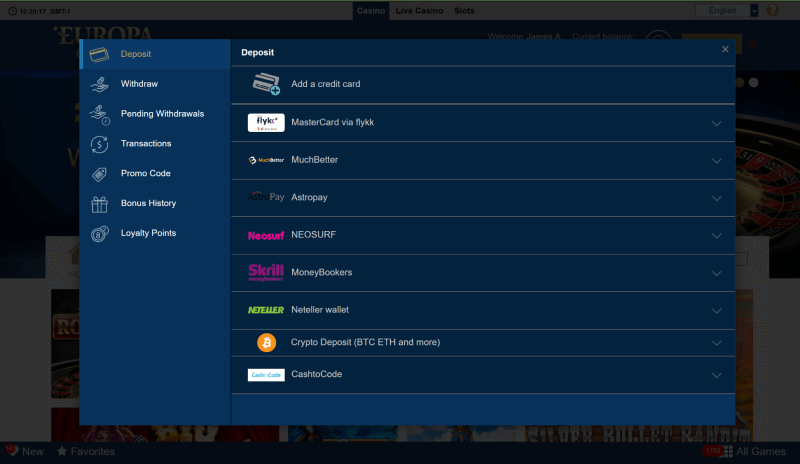Viewport: 800px width, 464px height.
Task: Expand NEOSURF payment option chevron
Action: point(716,236)
